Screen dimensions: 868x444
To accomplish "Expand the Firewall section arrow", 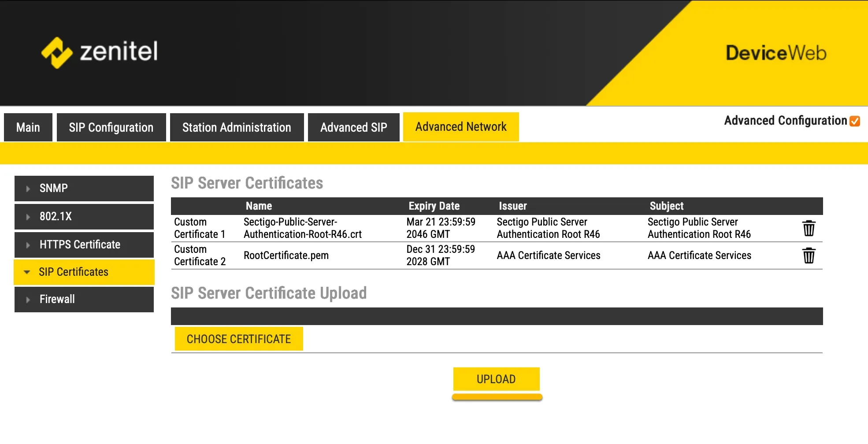I will point(28,300).
